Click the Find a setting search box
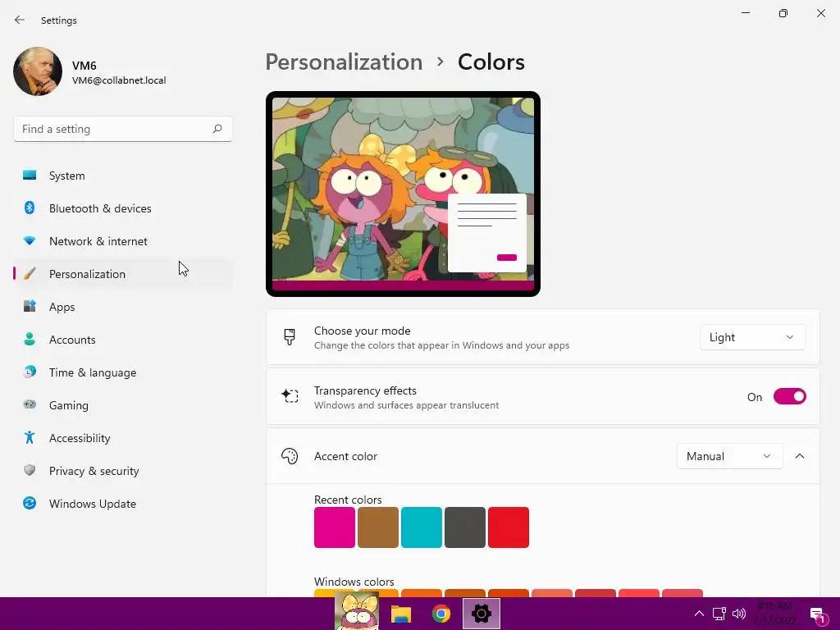This screenshot has width=840, height=630. tap(123, 129)
